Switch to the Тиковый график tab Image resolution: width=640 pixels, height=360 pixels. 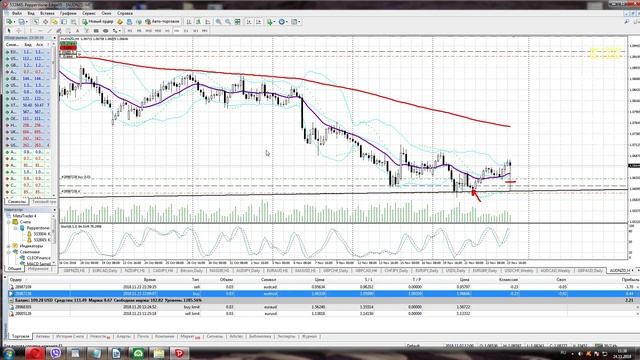tap(43, 202)
